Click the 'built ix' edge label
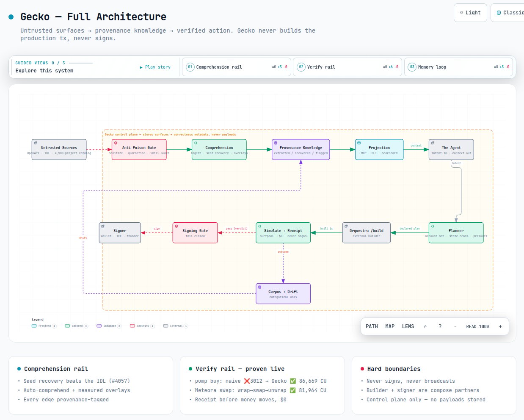This screenshot has height=420, width=524. click(x=326, y=228)
